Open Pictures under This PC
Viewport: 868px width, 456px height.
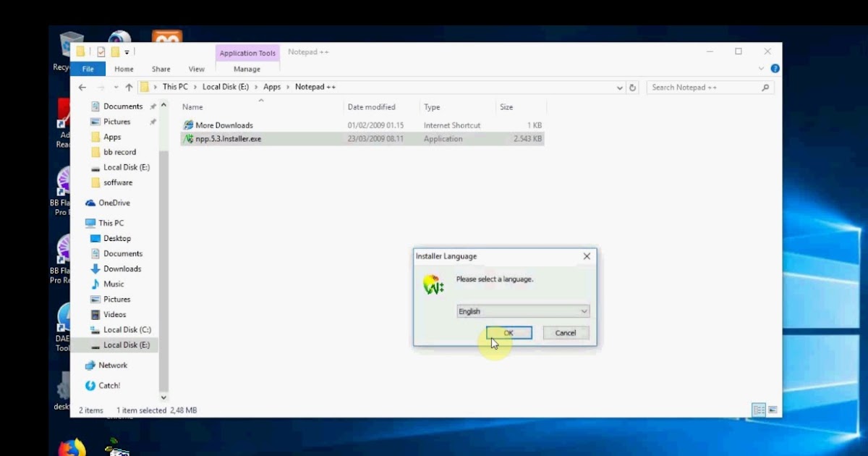click(x=116, y=299)
